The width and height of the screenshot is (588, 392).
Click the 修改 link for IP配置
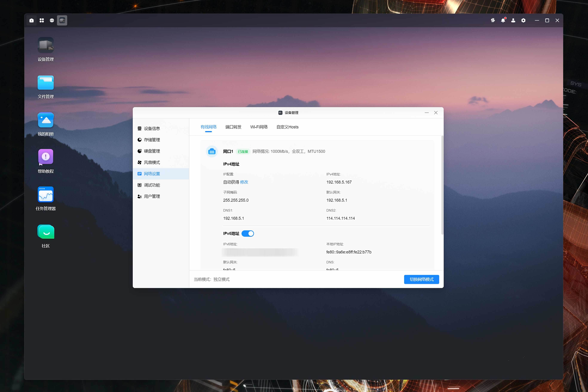point(244,182)
